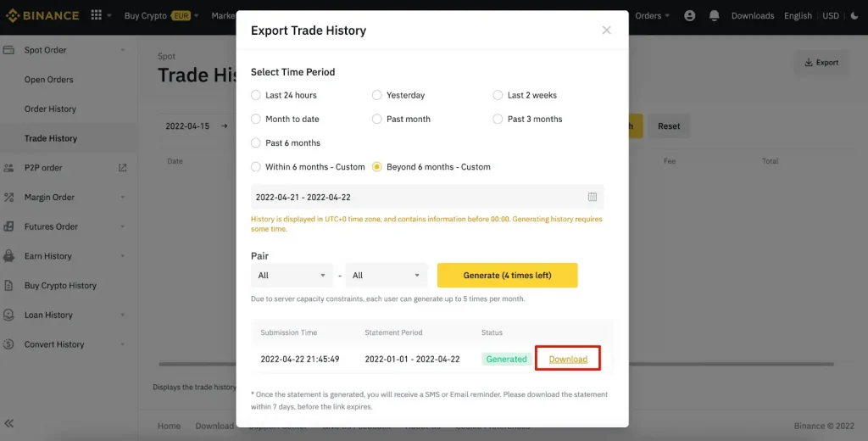Choose Within 6 months - Custom option
The image size is (868, 441).
pyautogui.click(x=256, y=167)
